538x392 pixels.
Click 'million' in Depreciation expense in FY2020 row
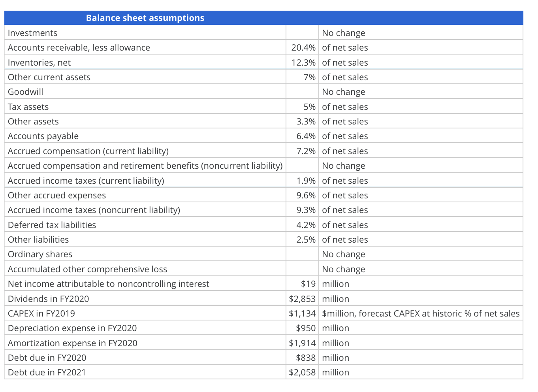click(x=336, y=328)
